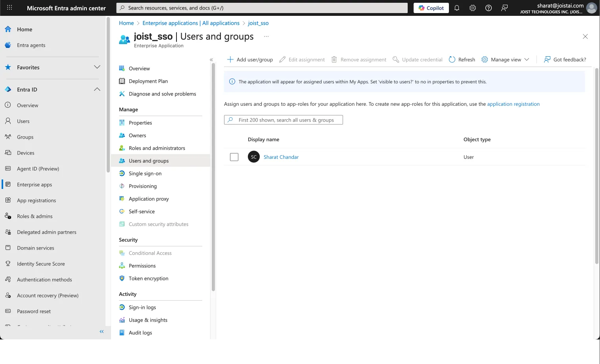600x364 pixels.
Task: Click the Enterprise apps icon
Action: pyautogui.click(x=8, y=184)
